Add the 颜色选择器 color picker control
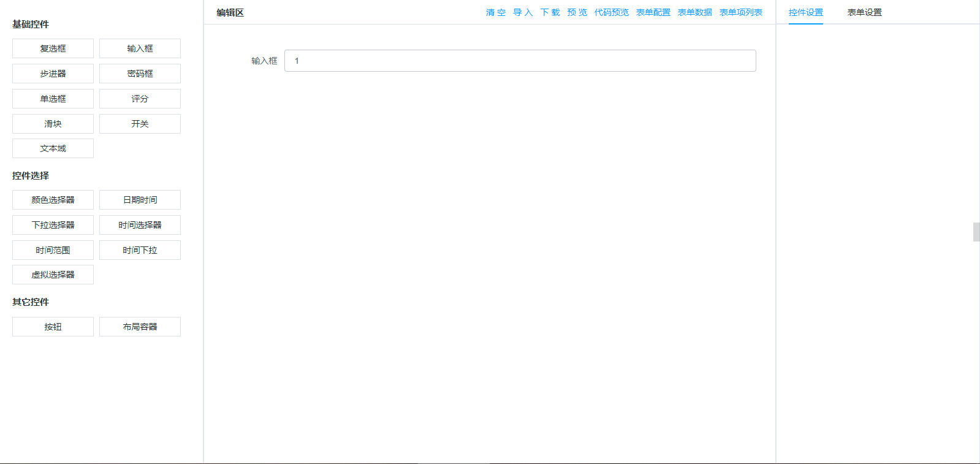This screenshot has height=464, width=980. (53, 200)
